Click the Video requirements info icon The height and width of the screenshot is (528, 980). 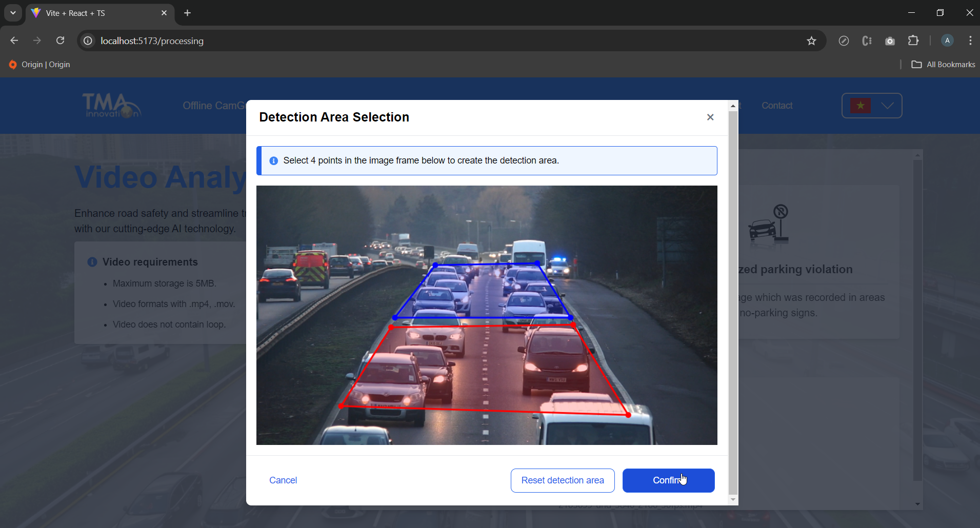point(92,262)
